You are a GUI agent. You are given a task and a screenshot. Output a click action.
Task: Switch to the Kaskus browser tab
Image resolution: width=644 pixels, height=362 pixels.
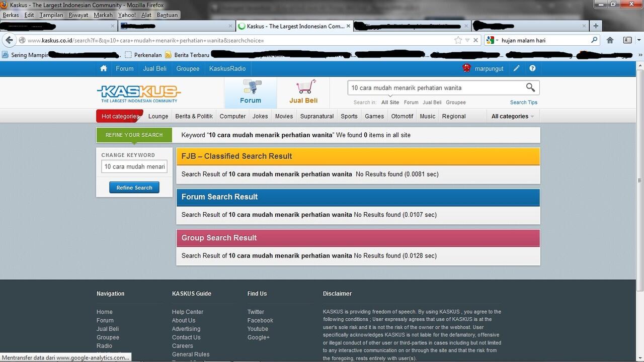click(295, 26)
